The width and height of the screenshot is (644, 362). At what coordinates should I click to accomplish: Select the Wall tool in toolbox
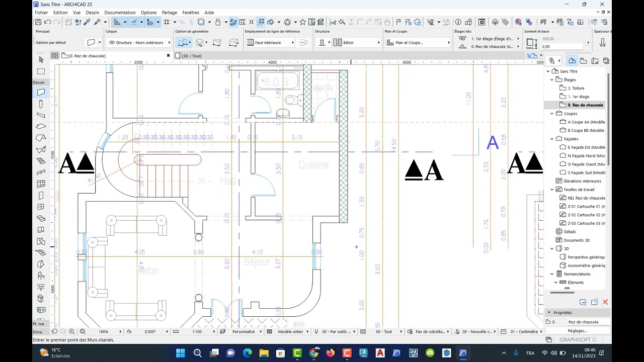(x=41, y=93)
